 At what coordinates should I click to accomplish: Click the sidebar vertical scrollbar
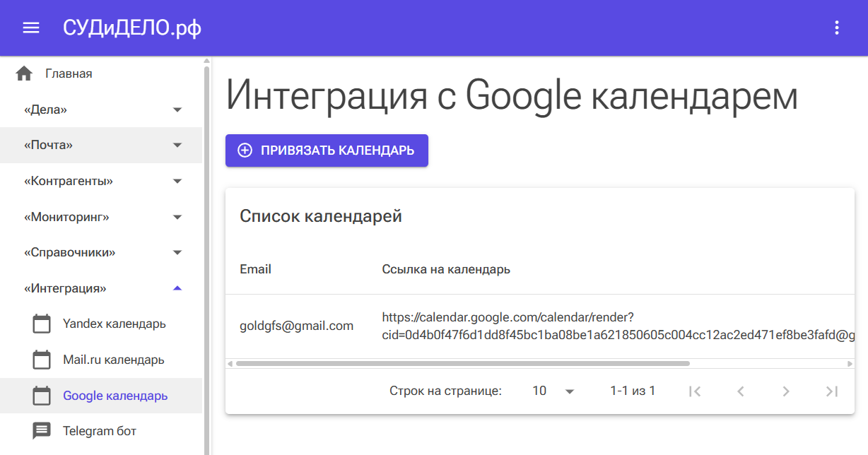point(206,254)
